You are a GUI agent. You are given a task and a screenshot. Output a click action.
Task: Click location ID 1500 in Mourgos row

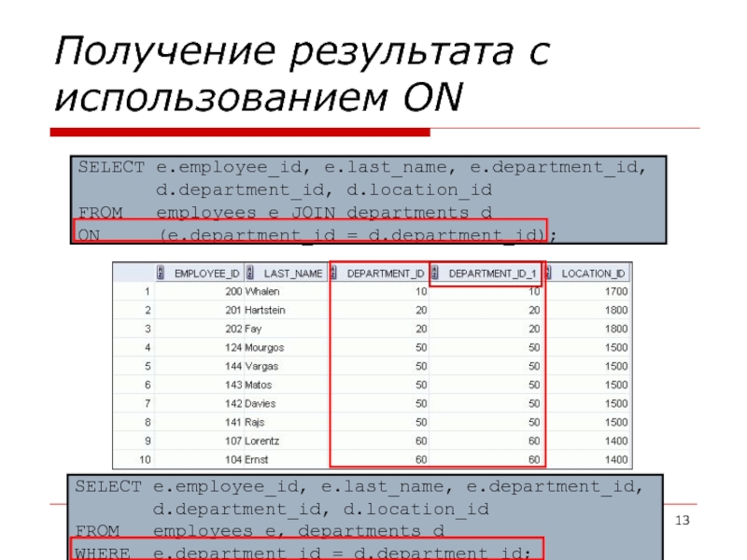pos(588,347)
